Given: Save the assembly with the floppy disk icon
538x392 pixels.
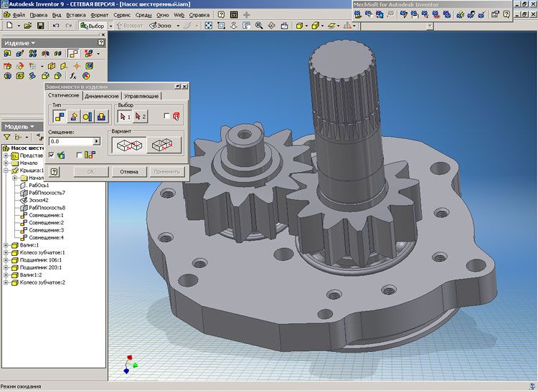Looking at the screenshot, I should pos(40,25).
